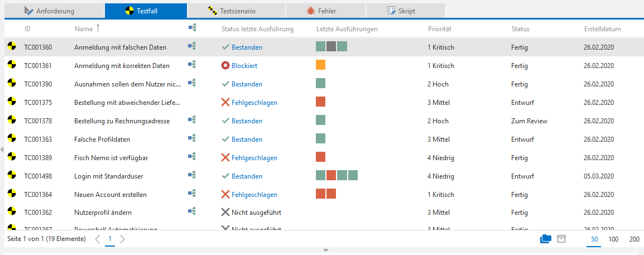Click the hierarchy icon in Anmeldung mit korrekten Daten row
This screenshot has height=255, width=644.
point(192,65)
